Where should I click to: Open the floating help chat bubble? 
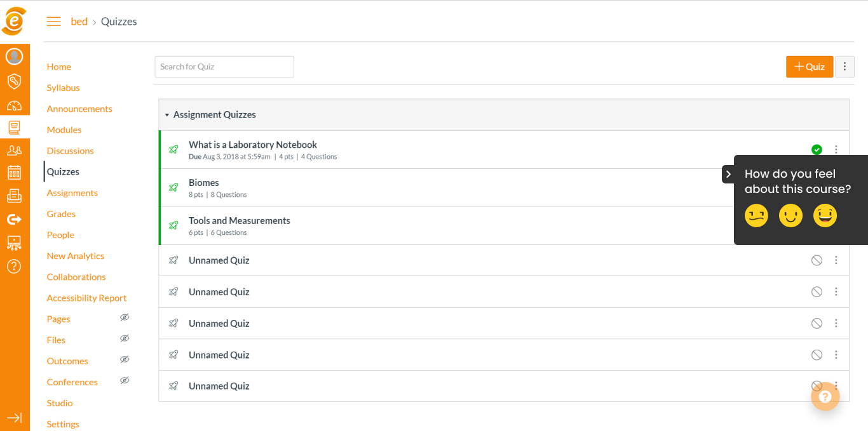[x=825, y=397]
